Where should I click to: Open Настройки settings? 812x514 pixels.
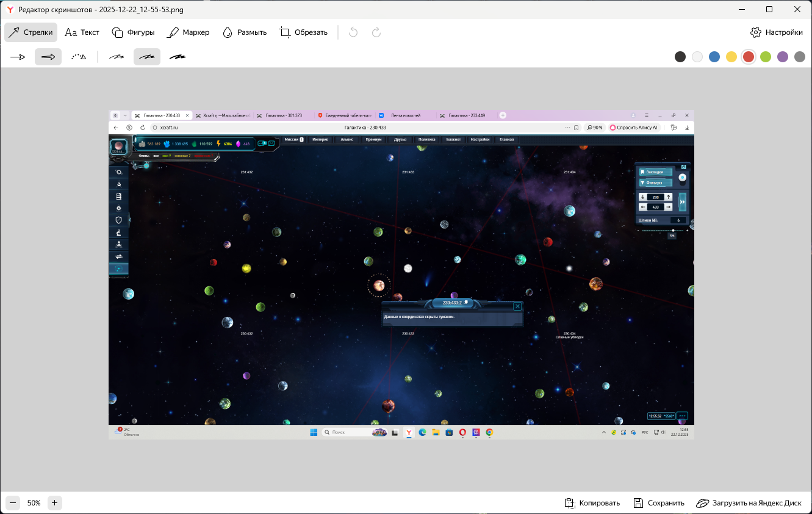click(777, 32)
